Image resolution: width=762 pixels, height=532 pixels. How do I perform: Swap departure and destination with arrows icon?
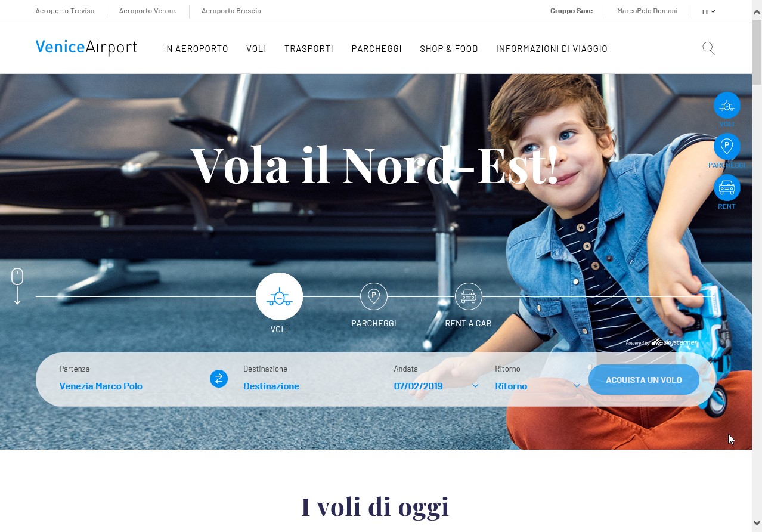coord(219,379)
